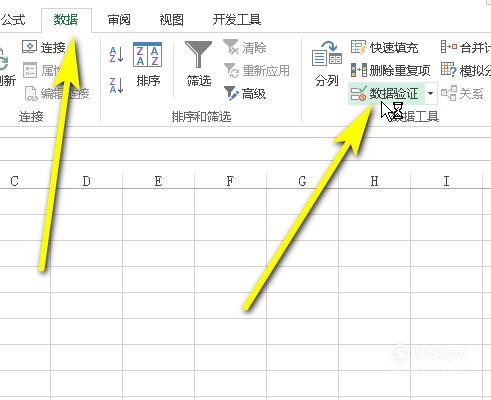Viewport: 491px width, 400px height.
Task: Click the 清除 filter clear icon
Action: (x=231, y=47)
